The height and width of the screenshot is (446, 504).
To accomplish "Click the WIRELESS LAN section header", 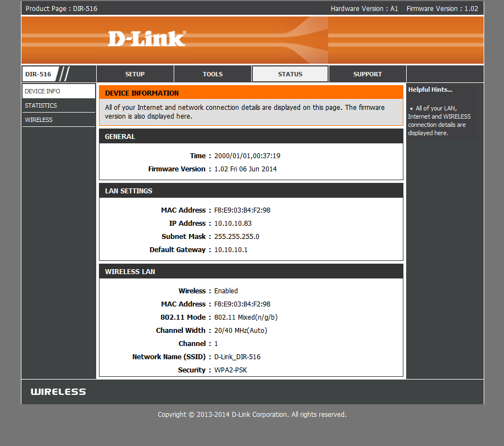I will pos(251,271).
